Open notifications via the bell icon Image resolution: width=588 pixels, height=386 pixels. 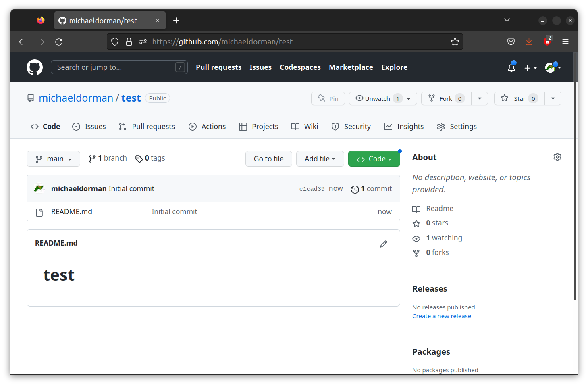click(x=511, y=67)
